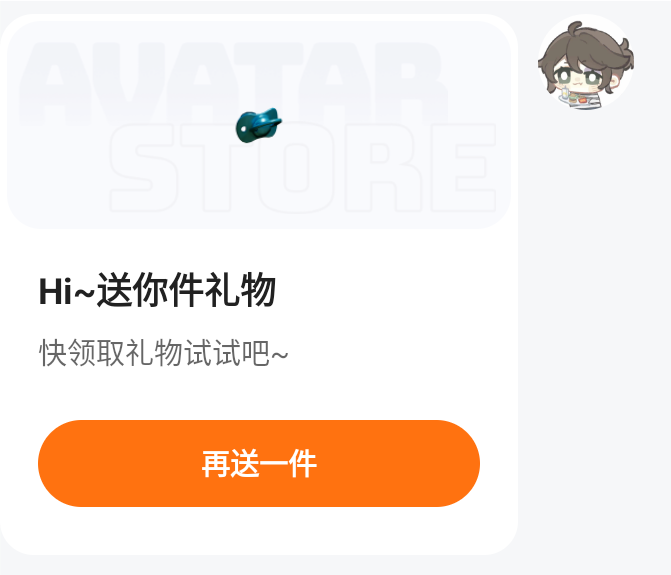Image resolution: width=671 pixels, height=575 pixels.
Task: Click the avatar character's face
Action: click(x=582, y=78)
